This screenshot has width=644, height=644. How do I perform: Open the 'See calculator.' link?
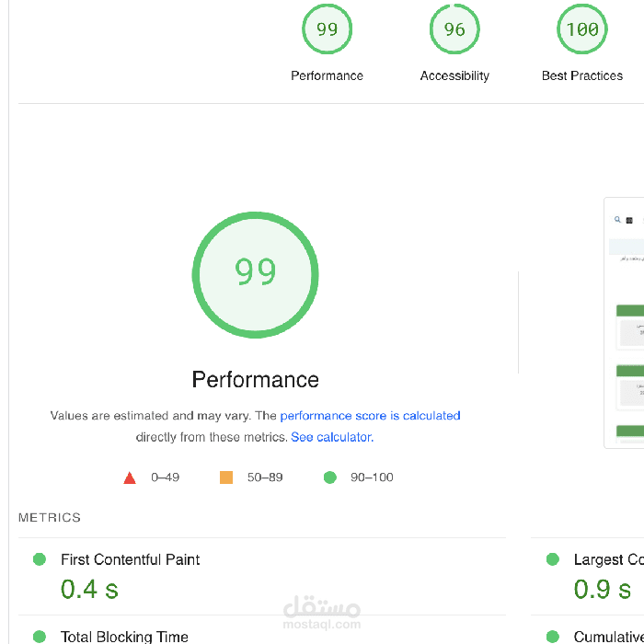pos(332,437)
